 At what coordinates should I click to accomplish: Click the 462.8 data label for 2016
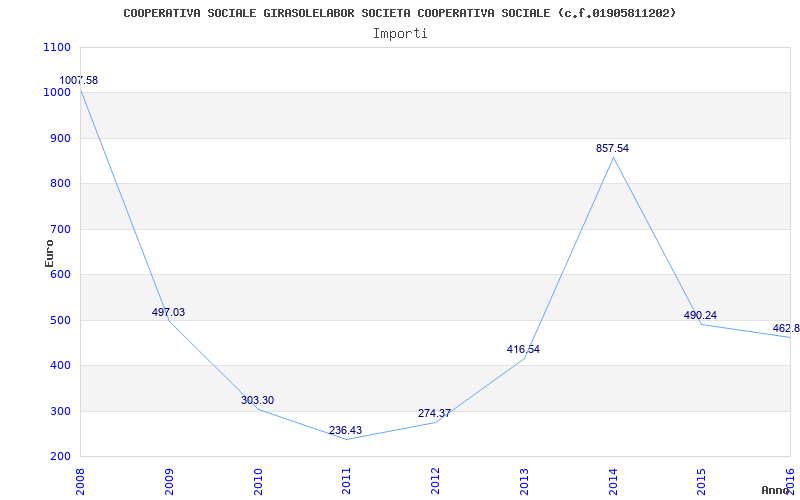786,328
